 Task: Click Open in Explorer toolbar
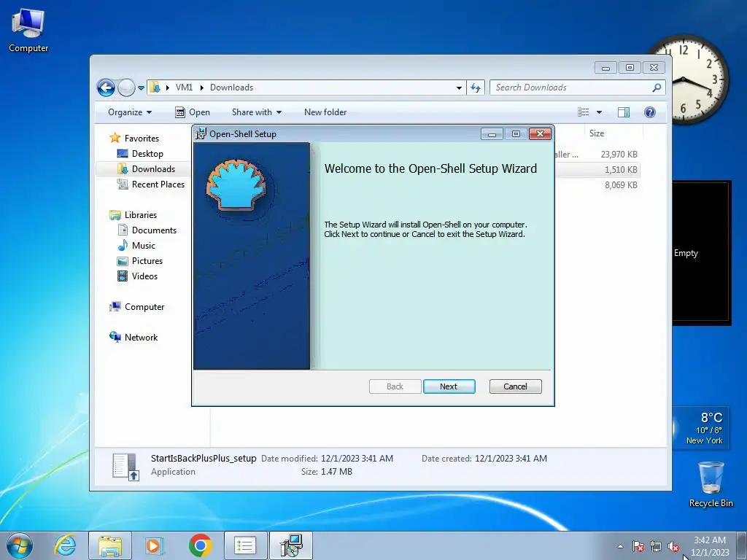coord(193,112)
